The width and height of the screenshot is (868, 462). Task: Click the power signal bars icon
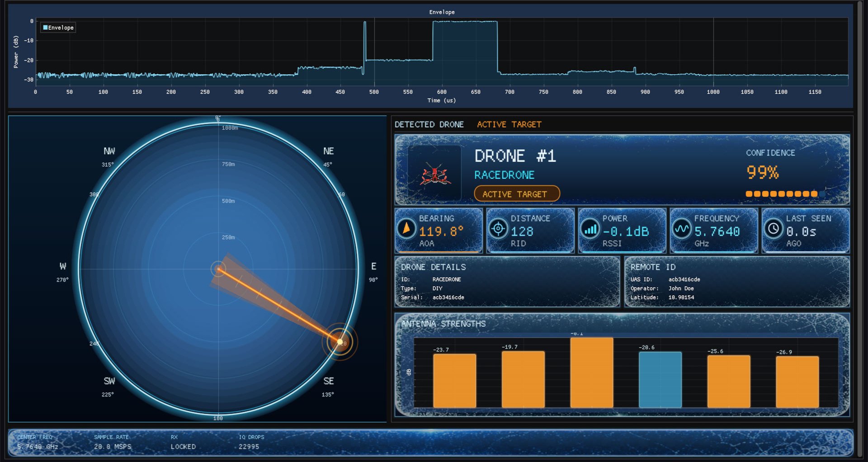point(590,229)
